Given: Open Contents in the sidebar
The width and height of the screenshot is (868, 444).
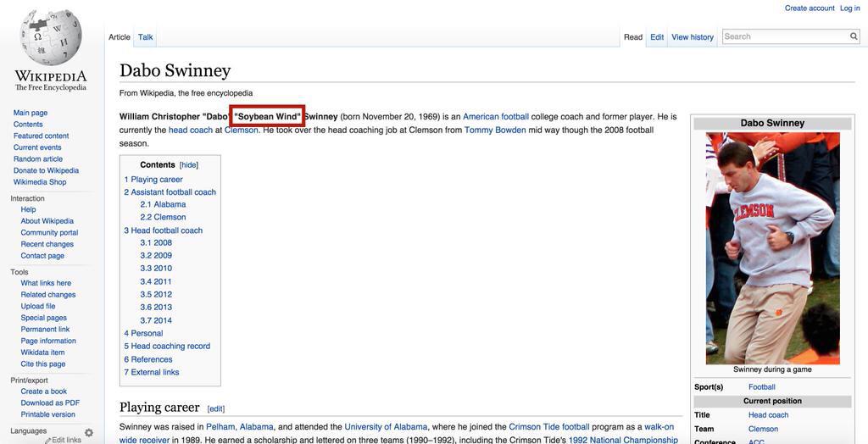Looking at the screenshot, I should 28,125.
